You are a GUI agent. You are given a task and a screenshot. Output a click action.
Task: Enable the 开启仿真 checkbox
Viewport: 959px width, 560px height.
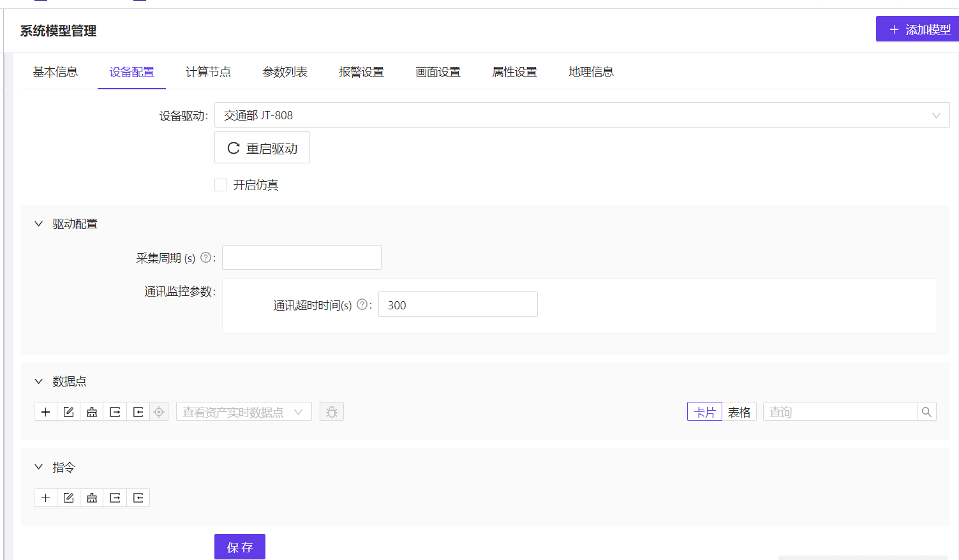pyautogui.click(x=221, y=185)
